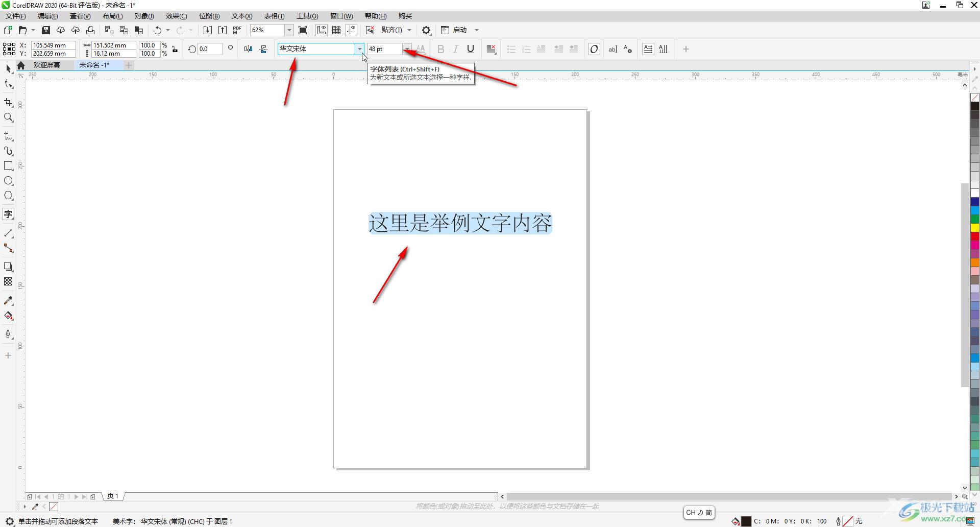Expand the font list dropdown arrow
The image size is (980, 527).
coord(360,49)
